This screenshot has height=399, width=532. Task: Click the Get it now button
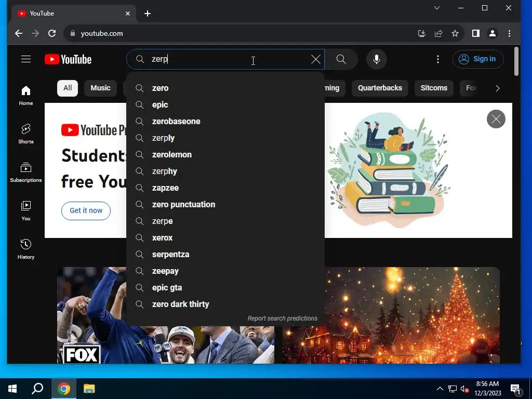click(x=86, y=211)
